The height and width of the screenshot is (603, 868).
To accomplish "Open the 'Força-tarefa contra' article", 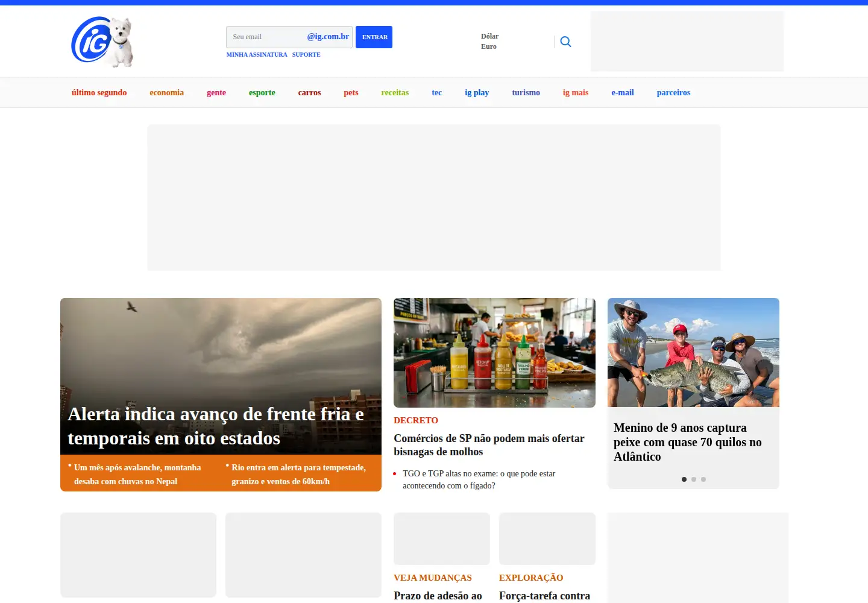I will click(x=544, y=596).
